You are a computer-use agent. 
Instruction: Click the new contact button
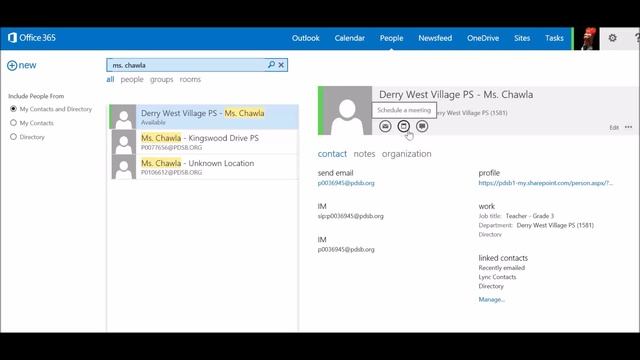[x=22, y=65]
